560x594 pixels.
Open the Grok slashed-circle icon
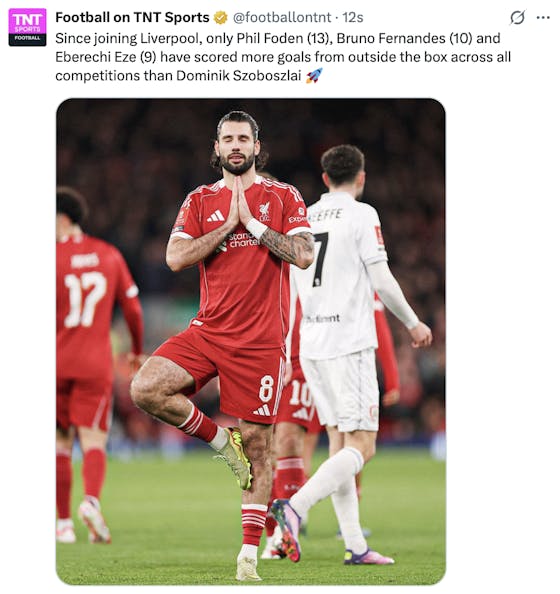(x=517, y=17)
